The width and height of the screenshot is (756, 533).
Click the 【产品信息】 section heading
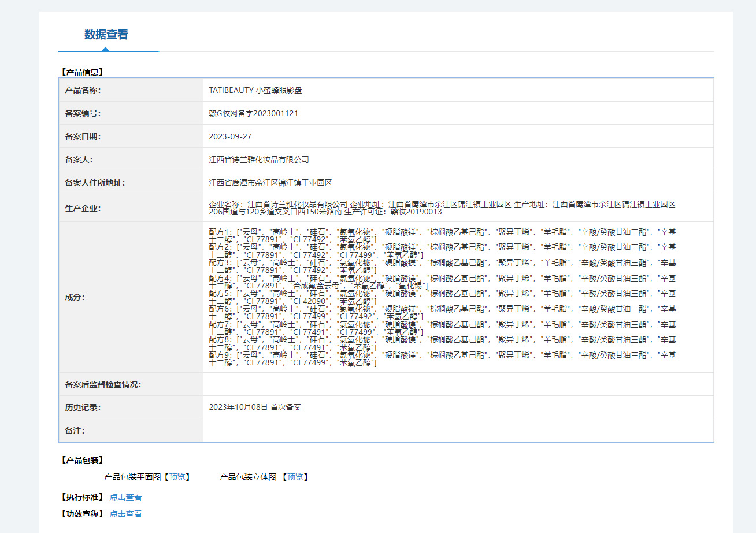(x=82, y=72)
